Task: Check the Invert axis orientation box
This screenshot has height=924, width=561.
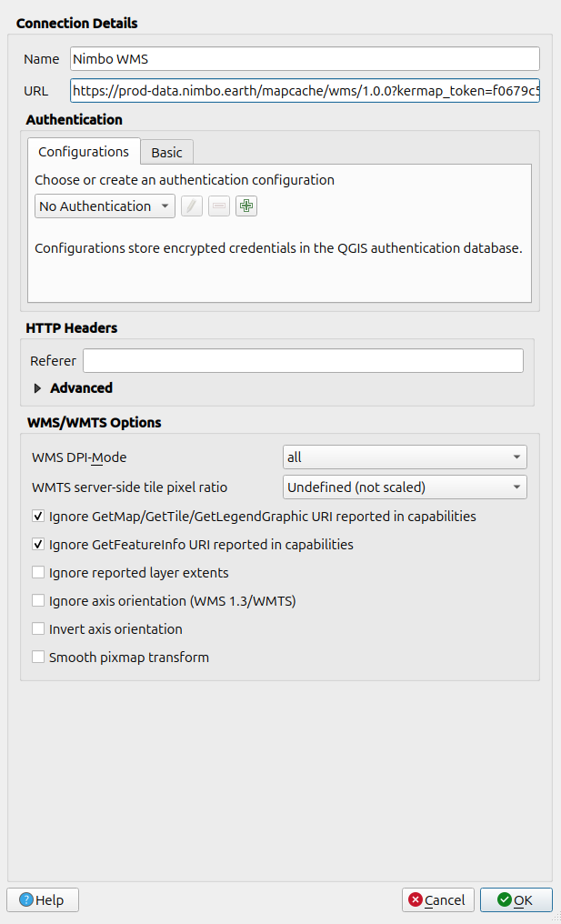Action: [x=38, y=629]
